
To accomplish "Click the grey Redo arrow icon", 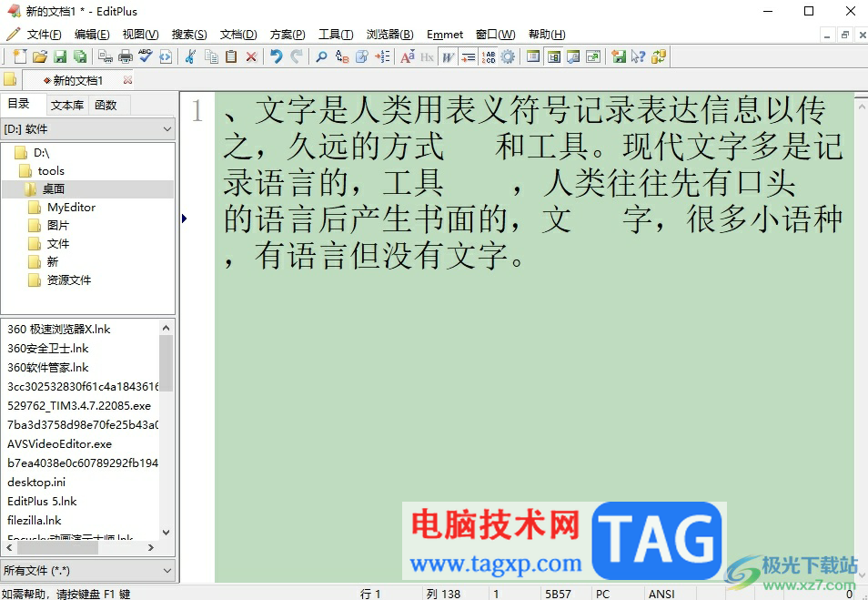I will pyautogui.click(x=297, y=56).
